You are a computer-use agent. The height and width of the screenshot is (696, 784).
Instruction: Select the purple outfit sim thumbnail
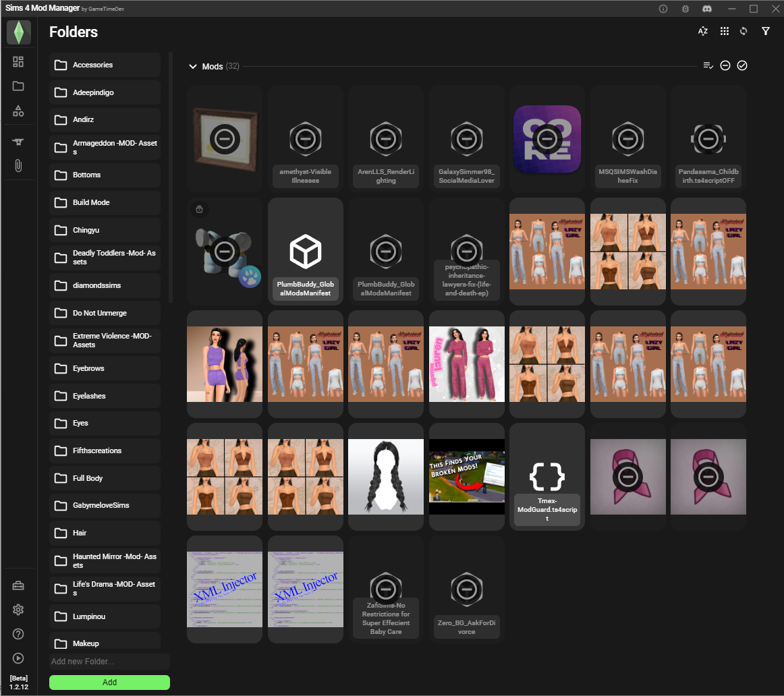coord(225,364)
